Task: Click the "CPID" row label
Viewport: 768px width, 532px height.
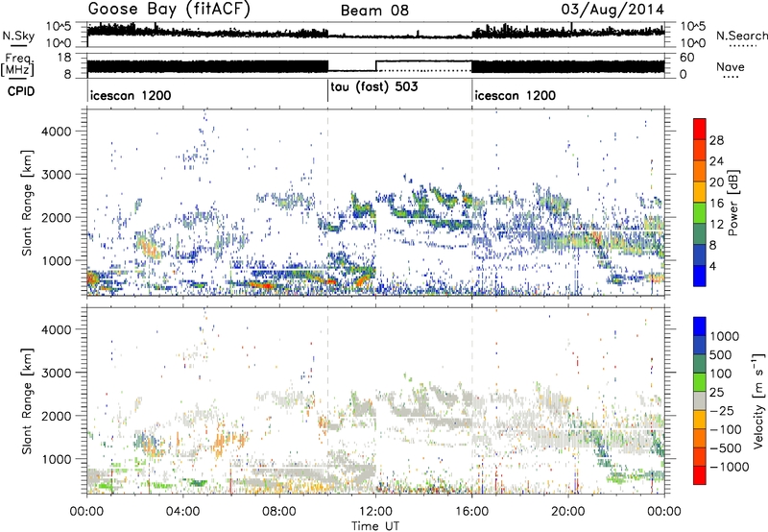Action: [x=21, y=91]
